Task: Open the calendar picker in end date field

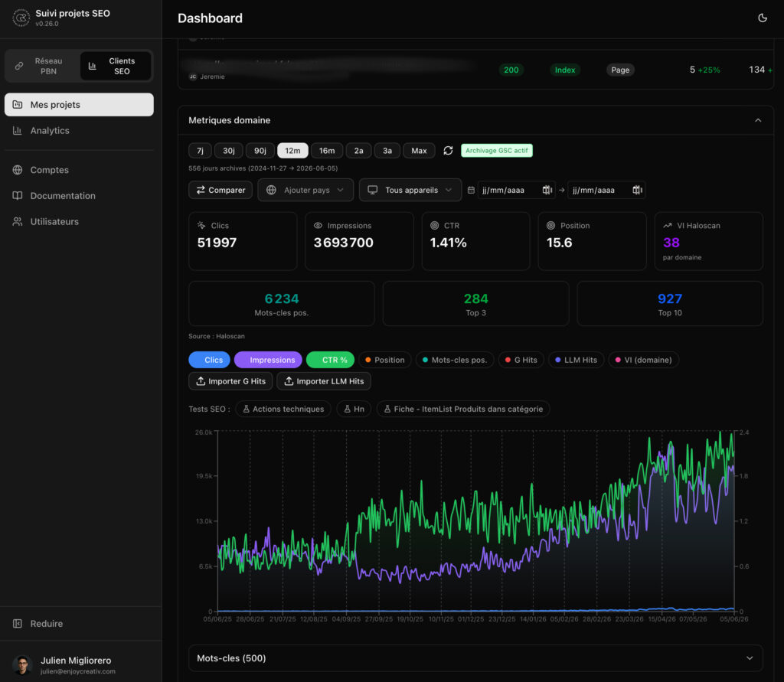Action: coord(637,190)
